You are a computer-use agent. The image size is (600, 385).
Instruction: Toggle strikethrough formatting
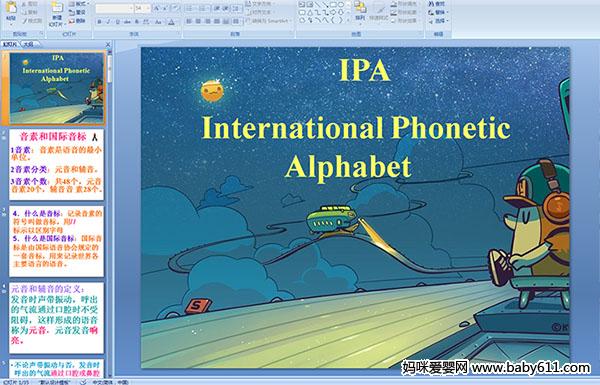coord(127,22)
